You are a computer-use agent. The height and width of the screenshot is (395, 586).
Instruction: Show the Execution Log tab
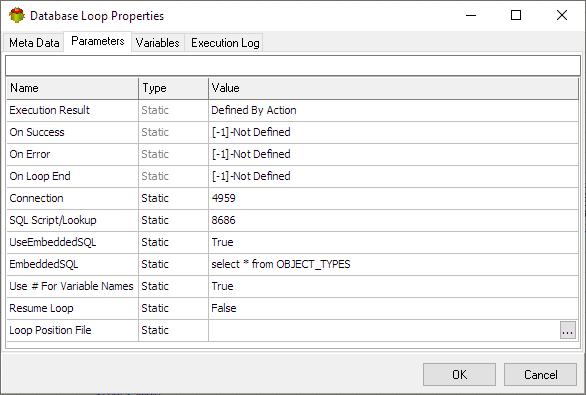point(225,43)
